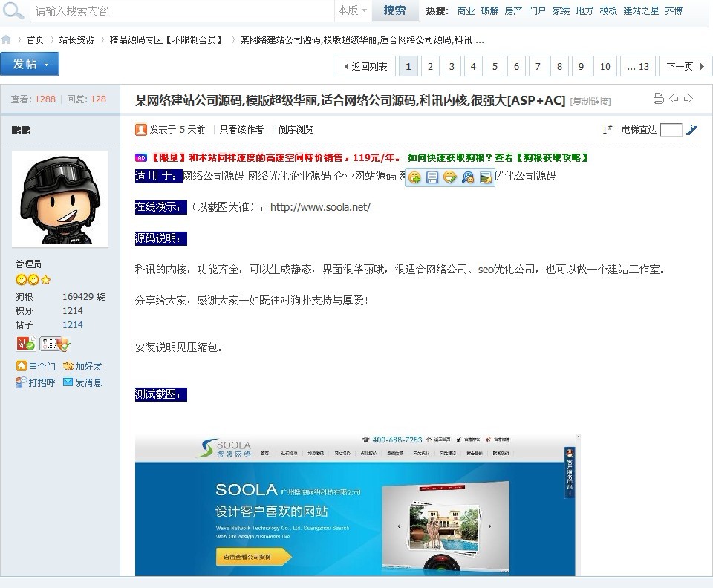Click the save/floppy icon in the floating toolbar

point(432,177)
